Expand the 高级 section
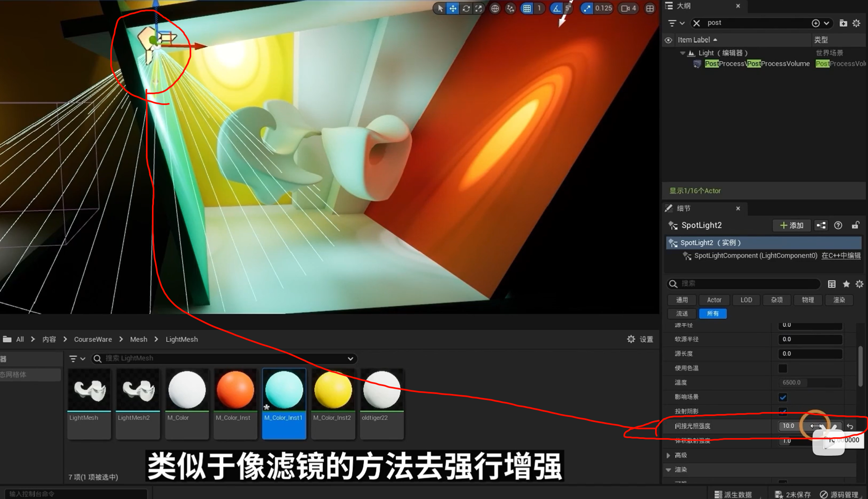The width and height of the screenshot is (868, 499). tap(668, 455)
